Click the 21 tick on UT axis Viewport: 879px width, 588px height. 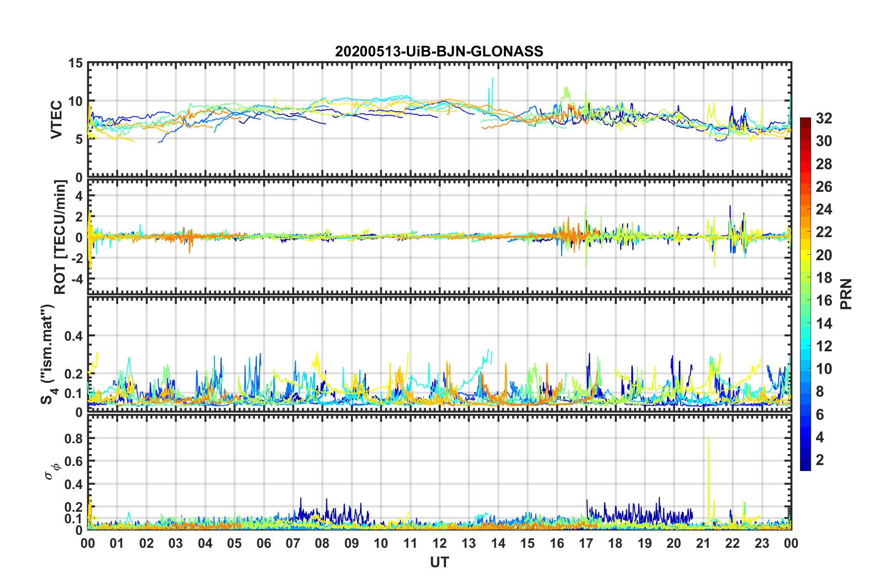pos(703,543)
